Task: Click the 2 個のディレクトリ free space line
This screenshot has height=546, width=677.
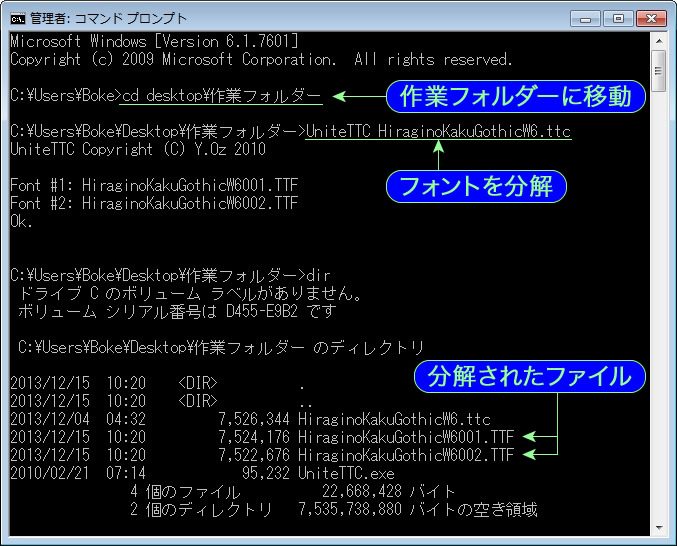Action: coord(334,510)
